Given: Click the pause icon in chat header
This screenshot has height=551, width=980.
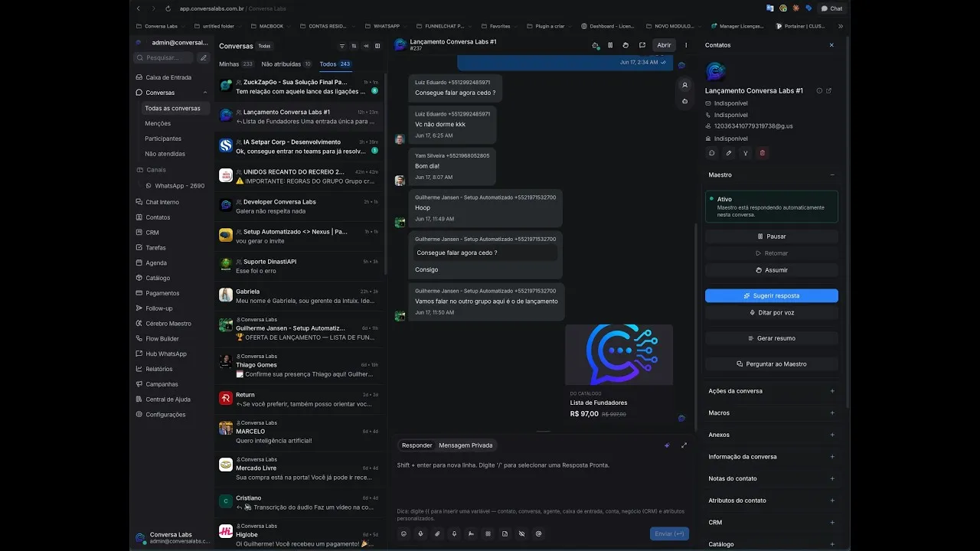Looking at the screenshot, I should tap(610, 45).
